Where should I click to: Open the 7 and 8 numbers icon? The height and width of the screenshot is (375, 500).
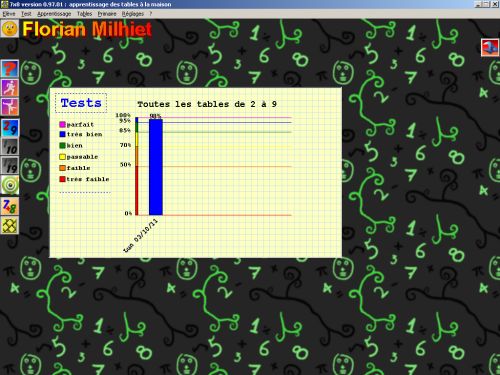pyautogui.click(x=10, y=206)
